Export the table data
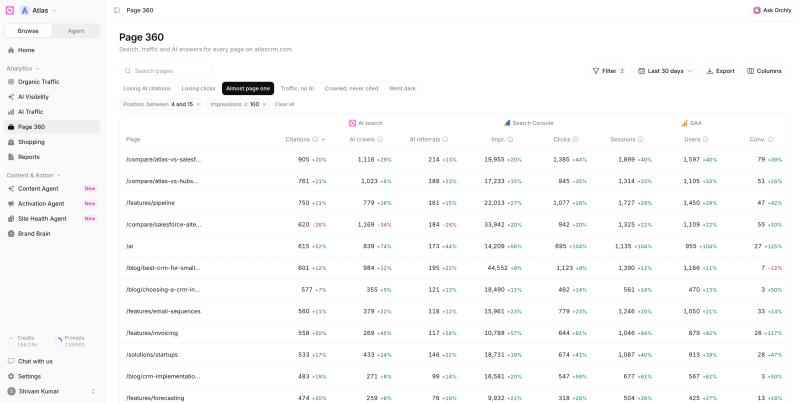 720,71
